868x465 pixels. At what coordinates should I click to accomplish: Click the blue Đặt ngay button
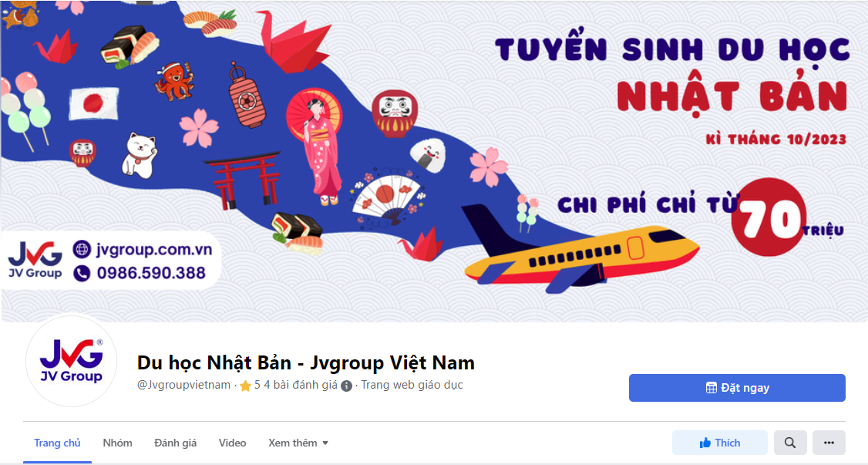(737, 388)
